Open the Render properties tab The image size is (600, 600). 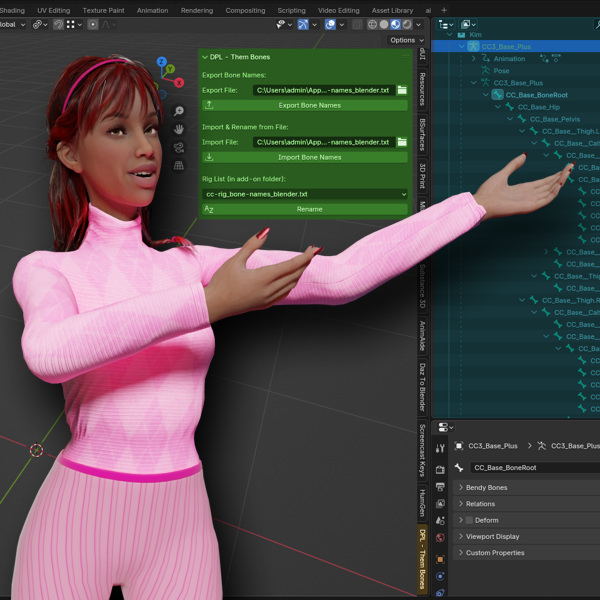click(x=440, y=470)
